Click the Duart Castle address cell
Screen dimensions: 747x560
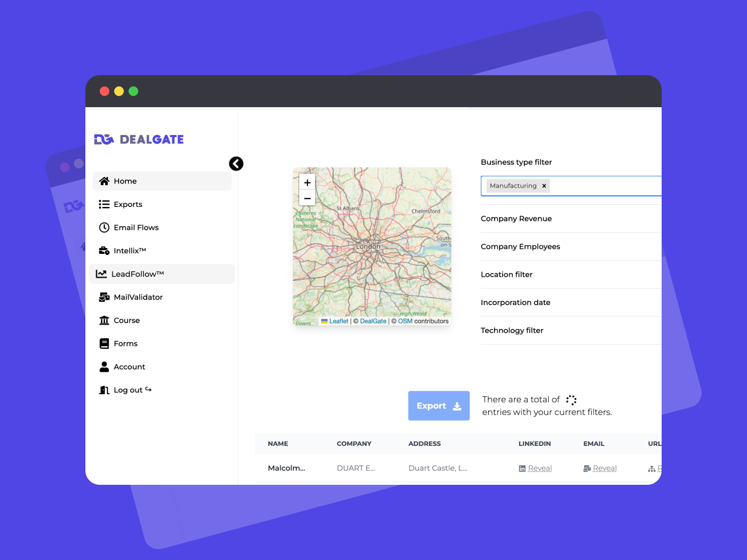[438, 468]
